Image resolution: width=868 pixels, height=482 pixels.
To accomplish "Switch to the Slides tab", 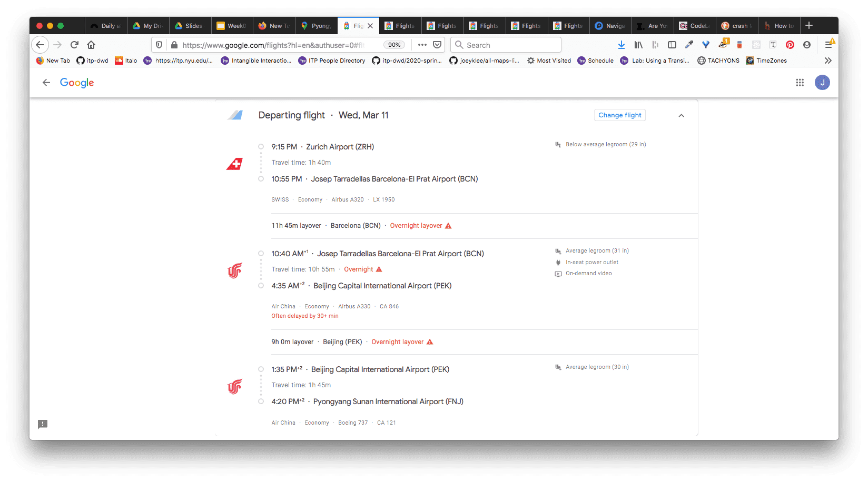I will click(x=190, y=26).
